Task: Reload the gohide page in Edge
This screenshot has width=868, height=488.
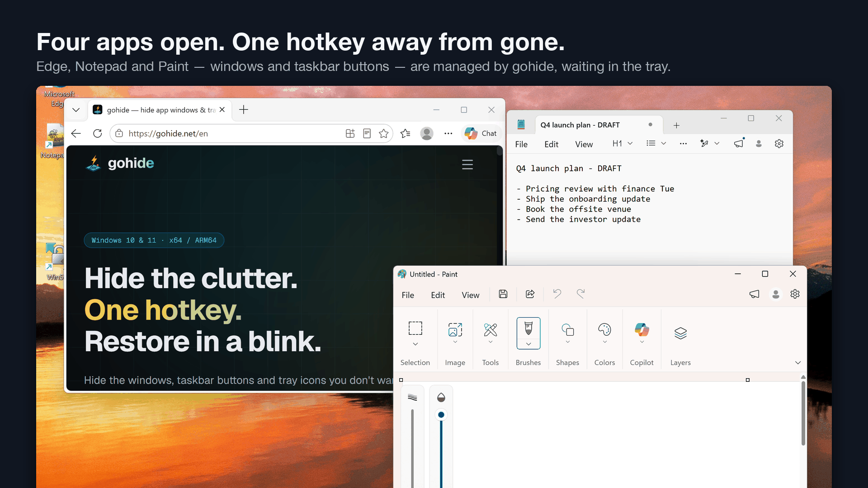Action: coord(97,133)
